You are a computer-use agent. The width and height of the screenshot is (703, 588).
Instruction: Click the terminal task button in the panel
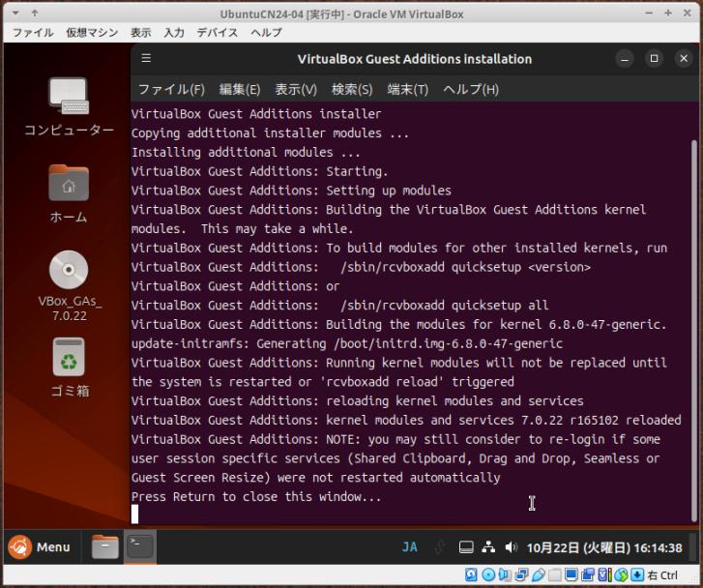tap(140, 546)
